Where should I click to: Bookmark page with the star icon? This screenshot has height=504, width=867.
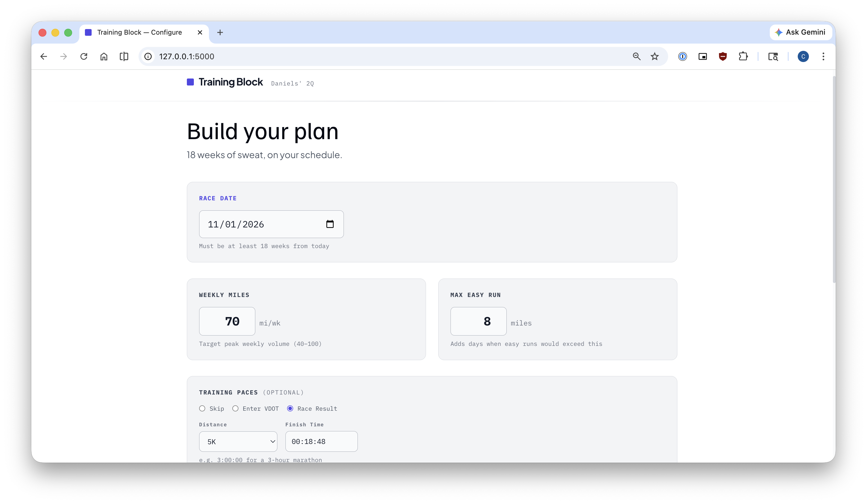coord(654,56)
